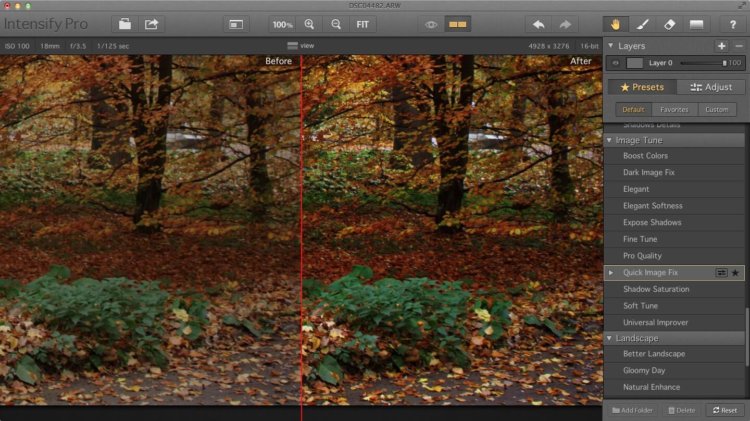Toggle the quick preview eye icon
Image resolution: width=750 pixels, height=421 pixels.
[431, 24]
